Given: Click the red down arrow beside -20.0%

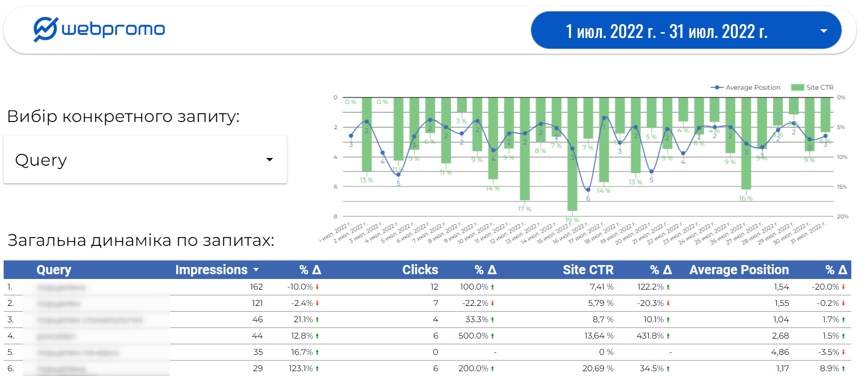Looking at the screenshot, I should (x=844, y=287).
